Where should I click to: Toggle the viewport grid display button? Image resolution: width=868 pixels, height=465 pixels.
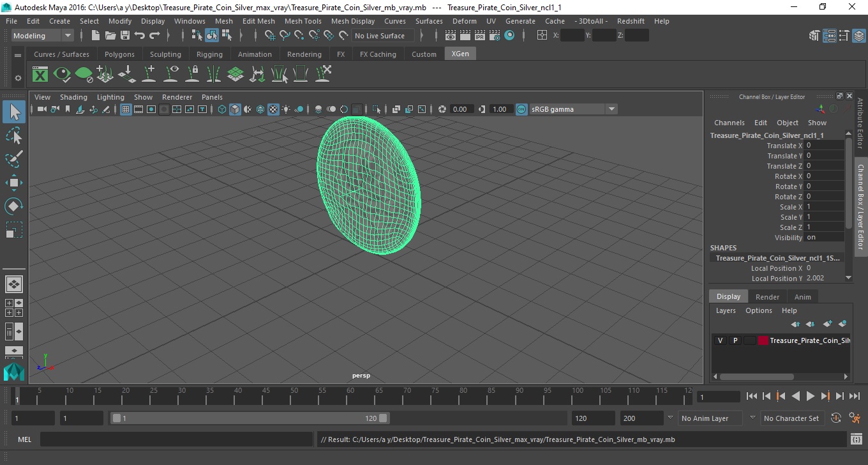pyautogui.click(x=126, y=109)
